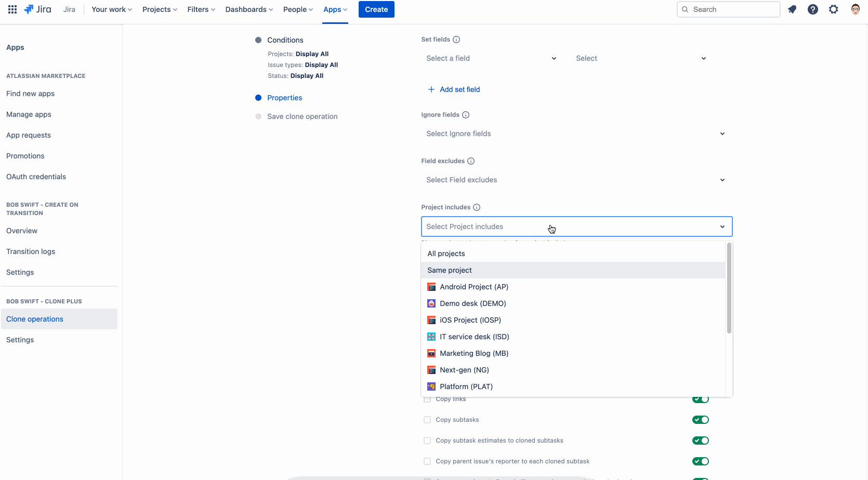Tick the Copy subtasks checkbox

(427, 420)
